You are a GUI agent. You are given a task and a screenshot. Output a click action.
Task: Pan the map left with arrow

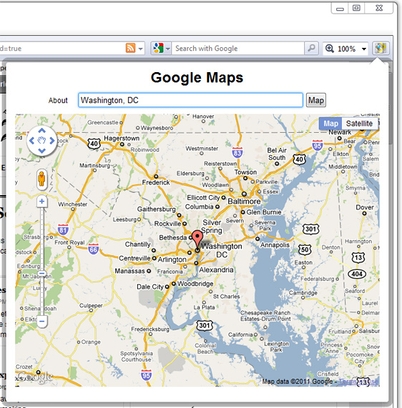click(x=32, y=141)
